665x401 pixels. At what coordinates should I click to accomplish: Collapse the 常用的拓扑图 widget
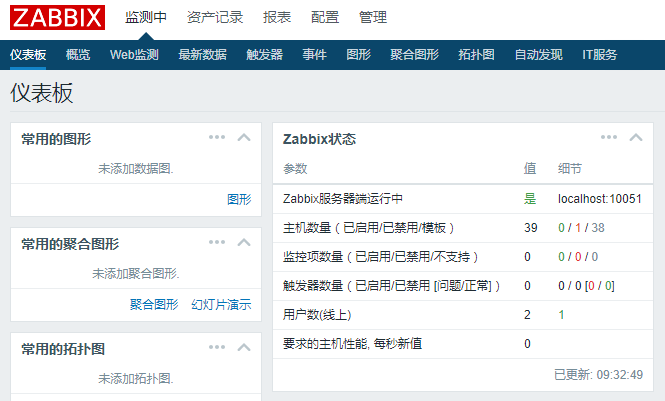[244, 348]
